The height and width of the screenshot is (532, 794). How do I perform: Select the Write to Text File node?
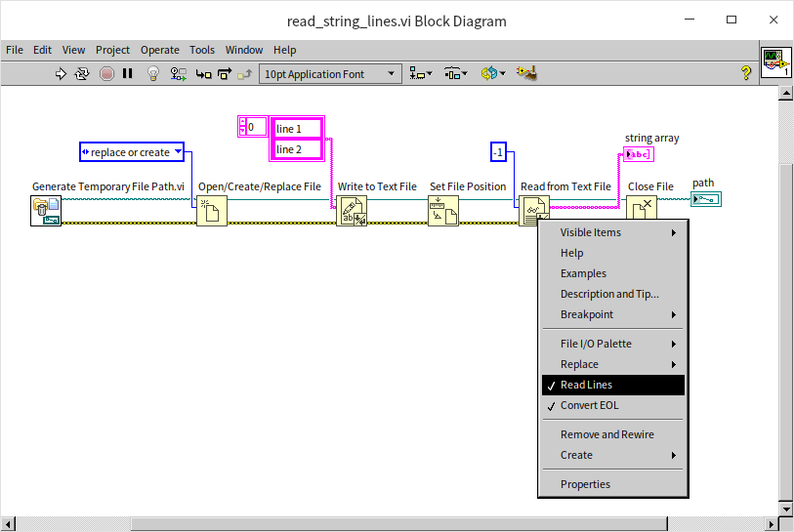click(352, 211)
